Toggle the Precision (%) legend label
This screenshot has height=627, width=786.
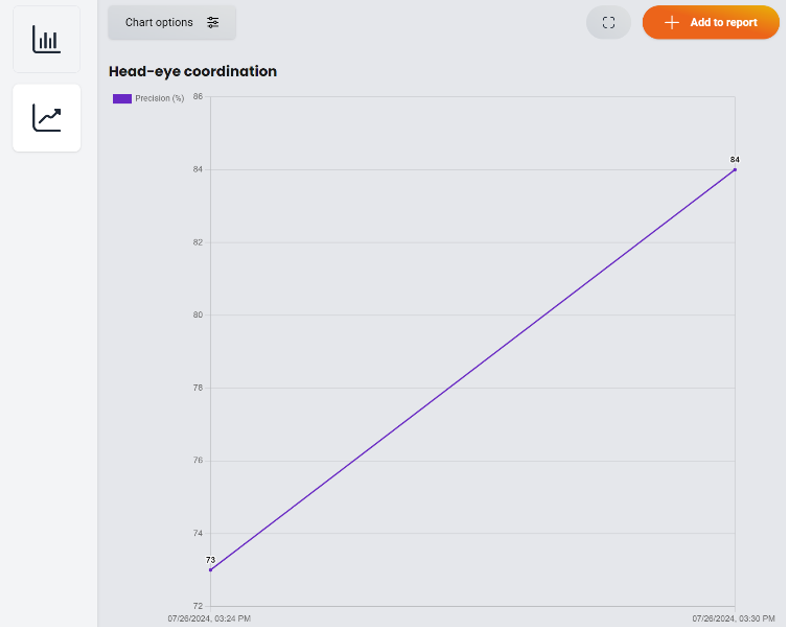[x=159, y=98]
